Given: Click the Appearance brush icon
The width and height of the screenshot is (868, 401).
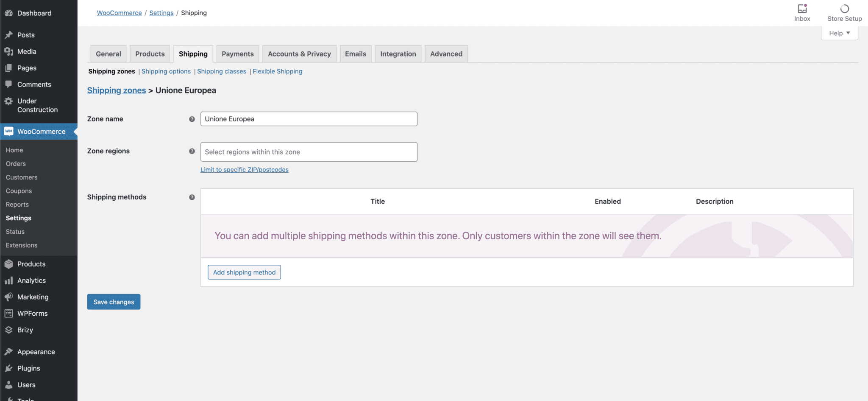Looking at the screenshot, I should (8, 352).
